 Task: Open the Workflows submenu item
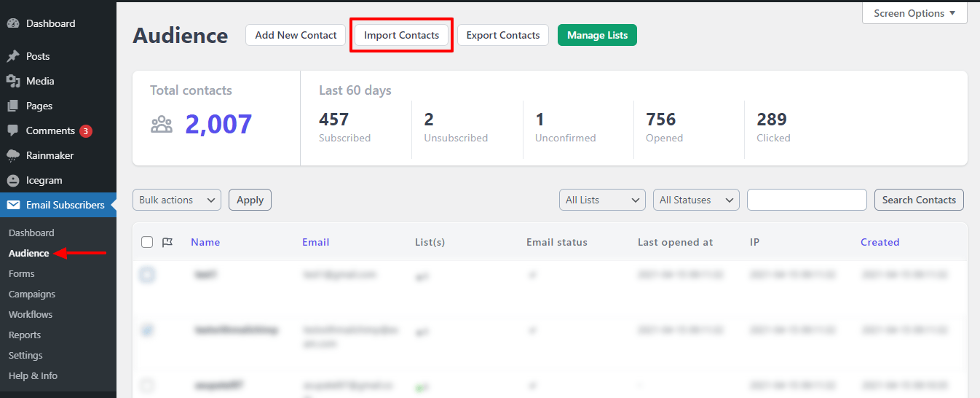[x=31, y=314]
